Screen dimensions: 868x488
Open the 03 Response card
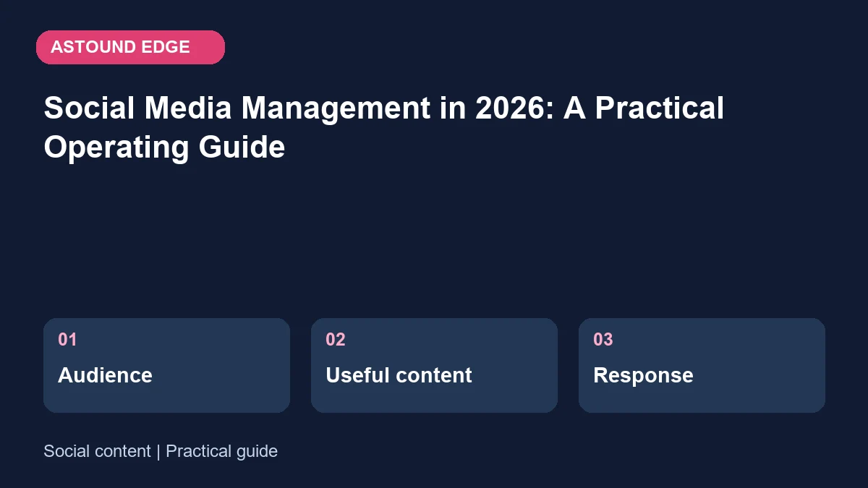pyautogui.click(x=702, y=365)
